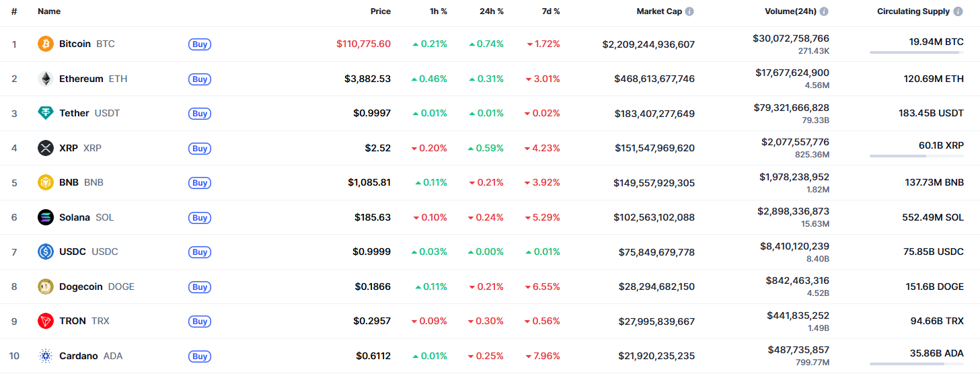Click the Tether logo icon

coord(46,113)
